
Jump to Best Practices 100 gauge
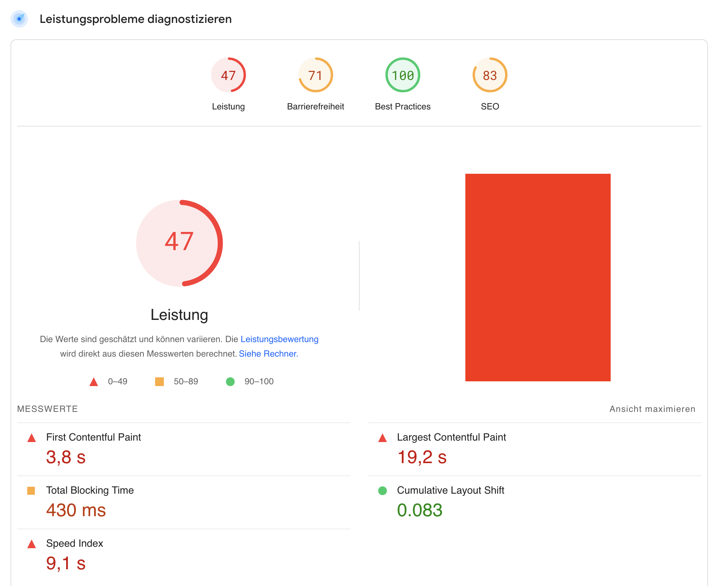(x=403, y=75)
